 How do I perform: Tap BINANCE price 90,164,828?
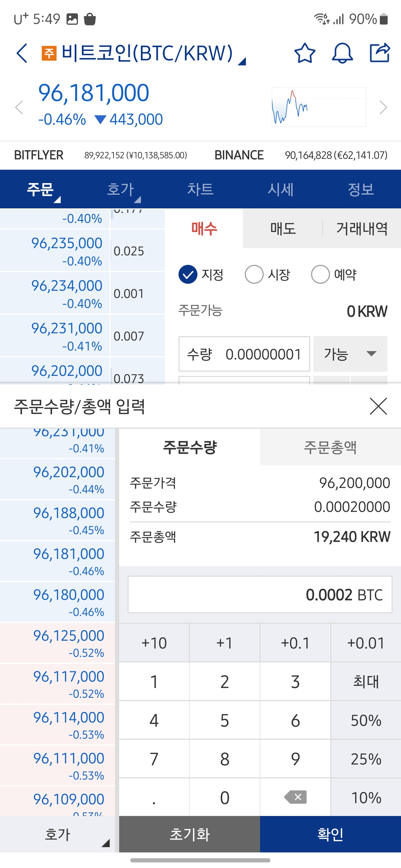tap(336, 155)
